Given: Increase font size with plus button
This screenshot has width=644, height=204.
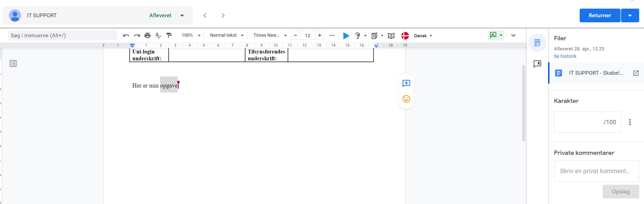Looking at the screenshot, I should pyautogui.click(x=320, y=35).
